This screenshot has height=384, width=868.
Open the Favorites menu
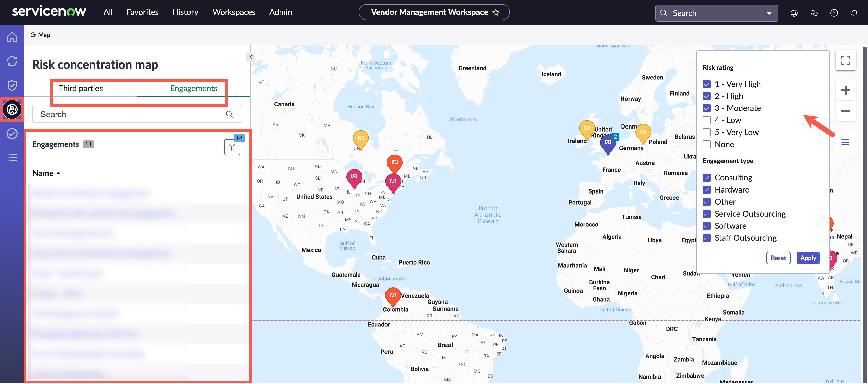(142, 12)
